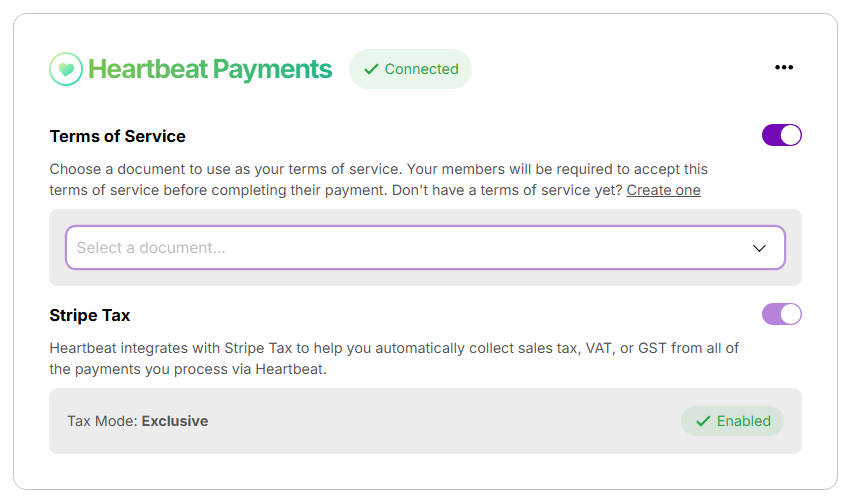Expand the Select a document dropdown arrow
The width and height of the screenshot is (853, 497).
tap(759, 248)
